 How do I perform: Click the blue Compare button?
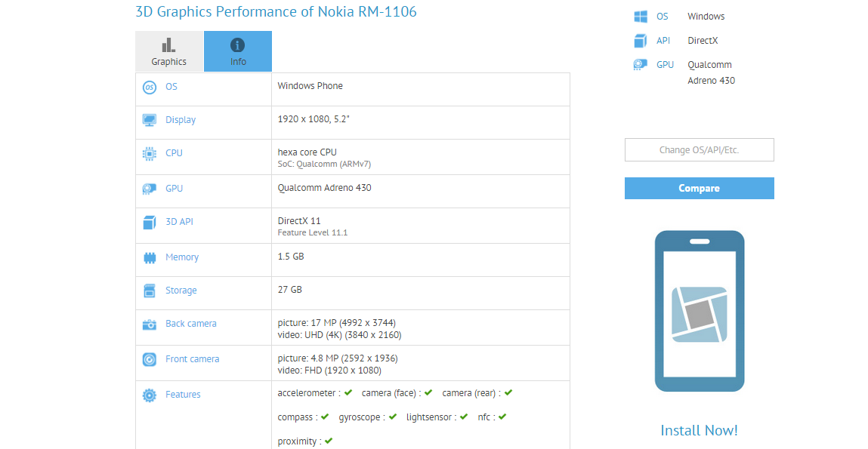(x=700, y=189)
